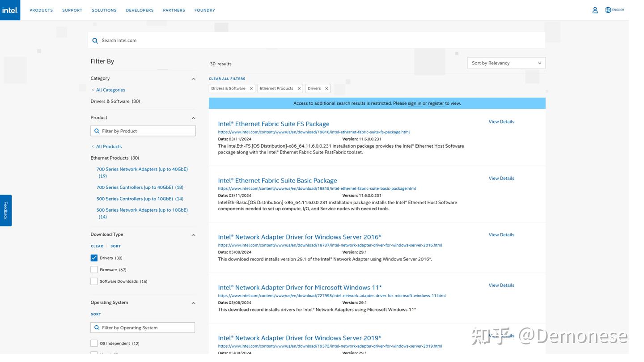Focus the Filter by Operating System field
644x362 pixels.
(143, 328)
